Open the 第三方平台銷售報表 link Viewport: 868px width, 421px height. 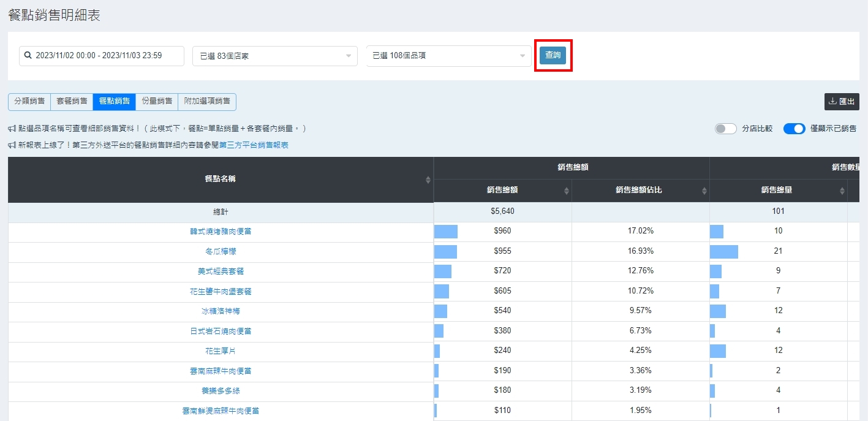click(x=254, y=145)
